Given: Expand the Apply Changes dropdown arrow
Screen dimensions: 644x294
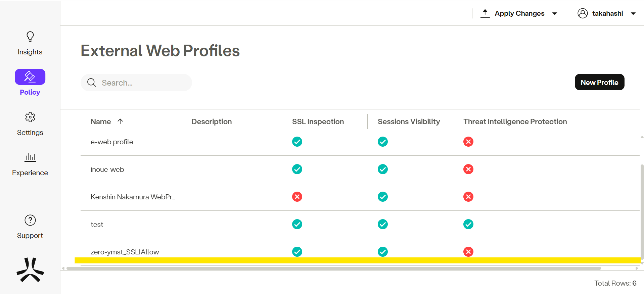Looking at the screenshot, I should pos(555,14).
